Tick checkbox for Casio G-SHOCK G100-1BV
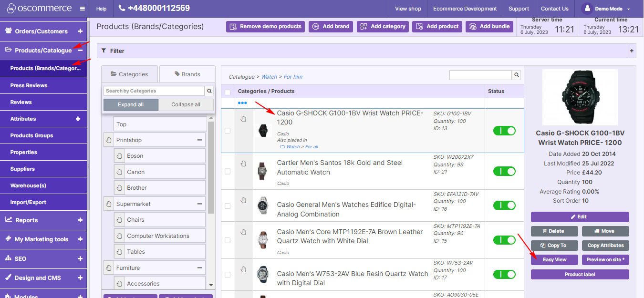This screenshot has height=298, width=644. (x=228, y=131)
